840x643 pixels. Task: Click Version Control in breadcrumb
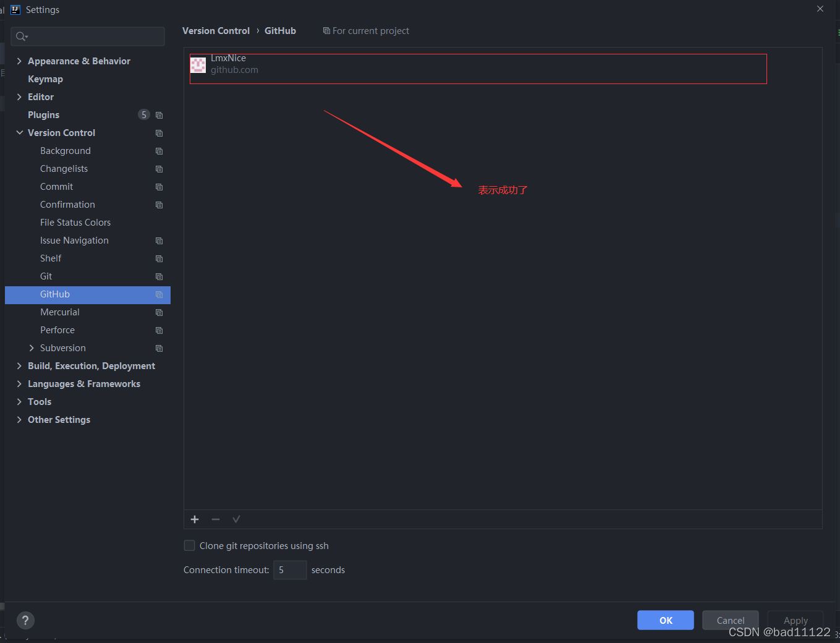click(216, 31)
